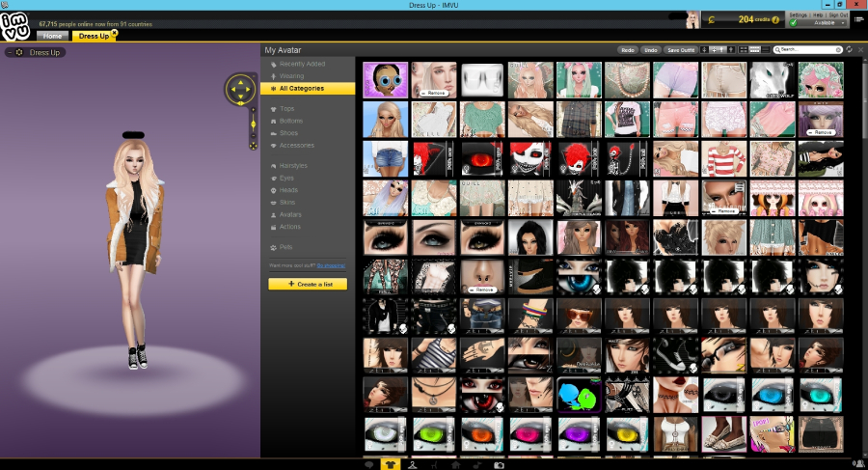Image resolution: width=868 pixels, height=470 pixels.
Task: Select All Categories
Action: [308, 88]
